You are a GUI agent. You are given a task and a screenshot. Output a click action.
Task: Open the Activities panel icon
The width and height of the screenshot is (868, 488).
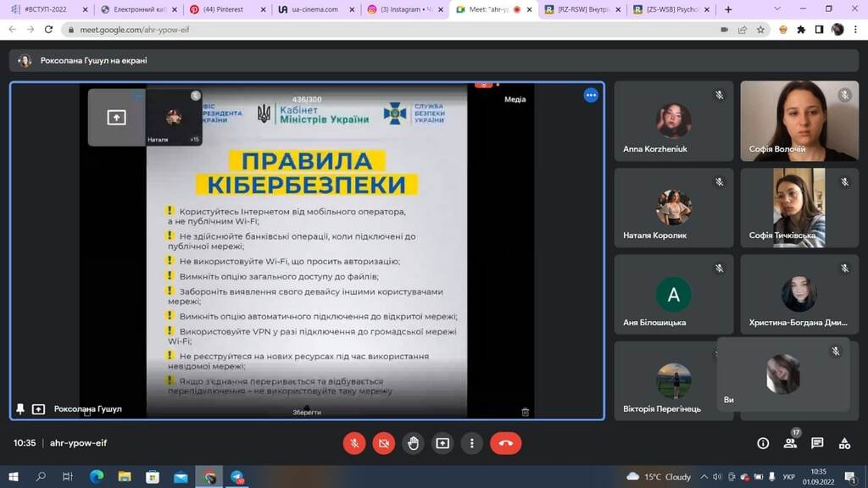click(x=844, y=443)
